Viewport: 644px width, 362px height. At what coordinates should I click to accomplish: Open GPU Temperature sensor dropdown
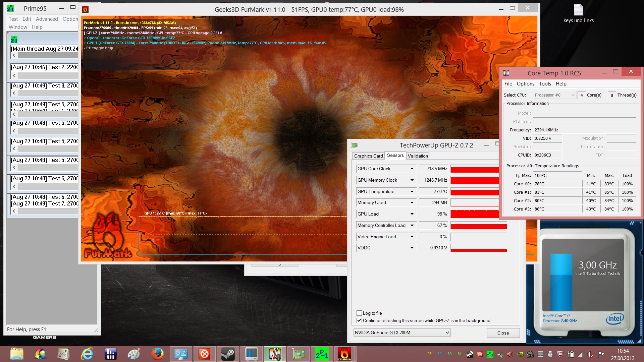coord(412,192)
